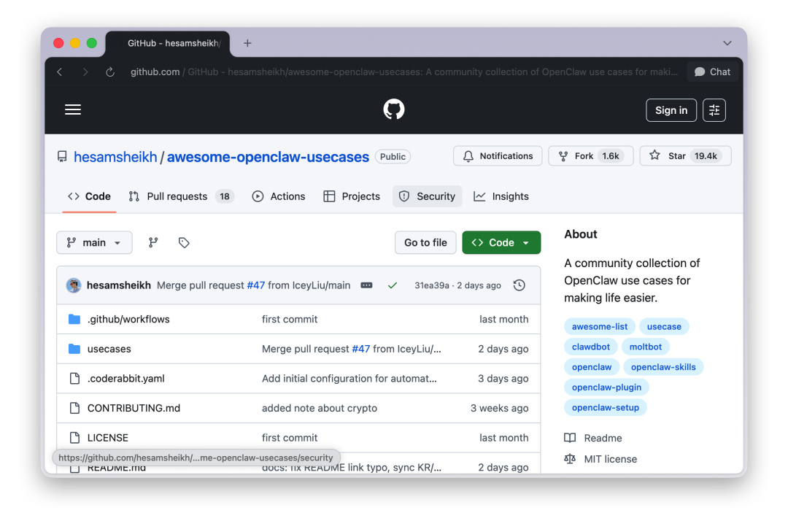Viewport: 788px width, 532px height.
Task: Open pull request #47 link in latest commit
Action: pos(256,285)
